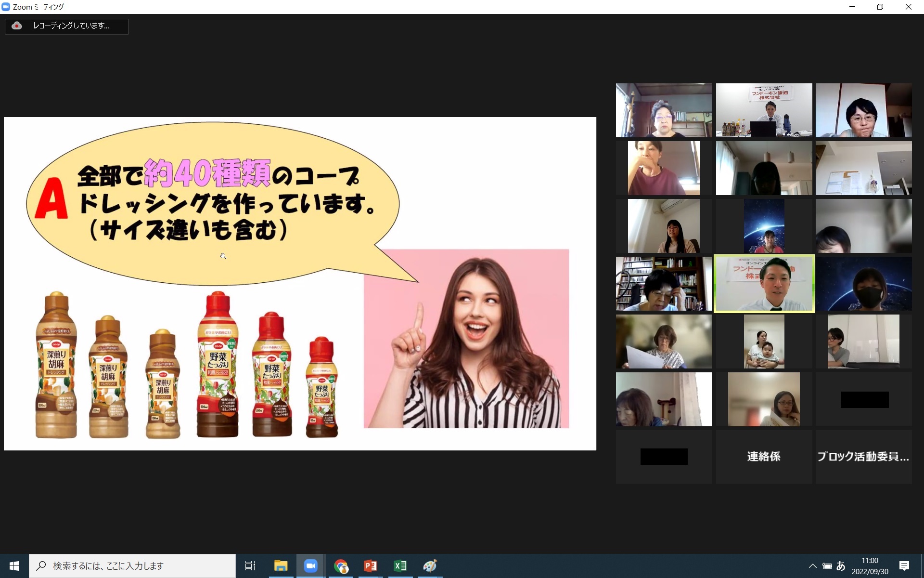Select the tile showing the フンドーキン醤油 banner at top
This screenshot has width=924, height=578.
coord(764,110)
